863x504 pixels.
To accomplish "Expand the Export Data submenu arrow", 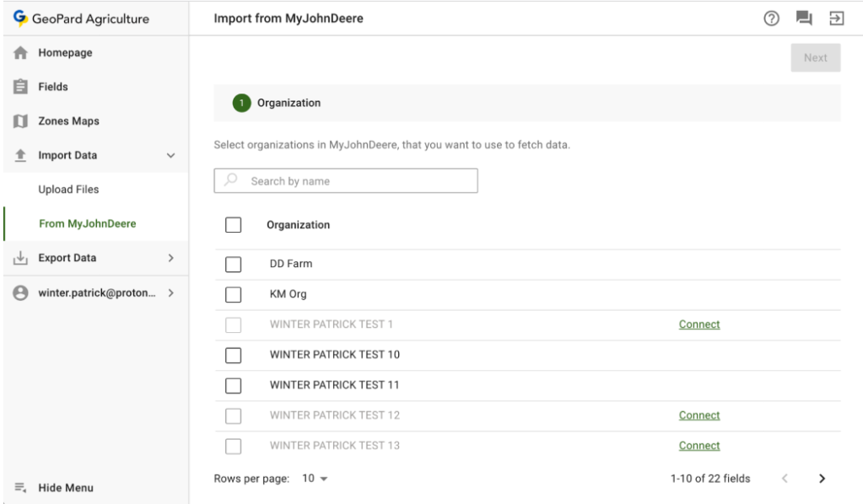I will (x=170, y=258).
